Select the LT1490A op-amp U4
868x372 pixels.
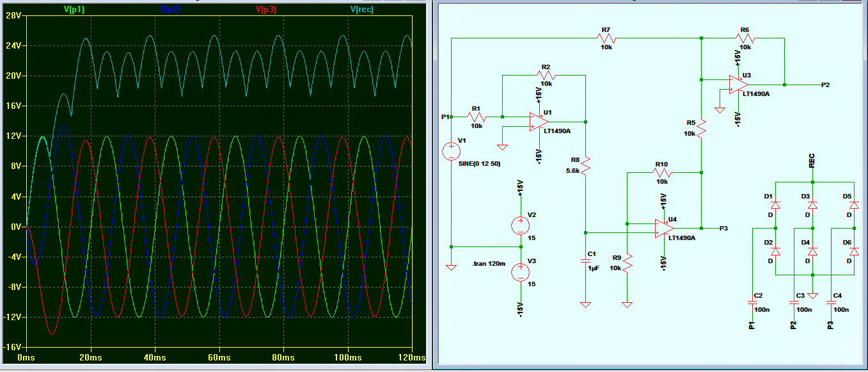click(663, 227)
